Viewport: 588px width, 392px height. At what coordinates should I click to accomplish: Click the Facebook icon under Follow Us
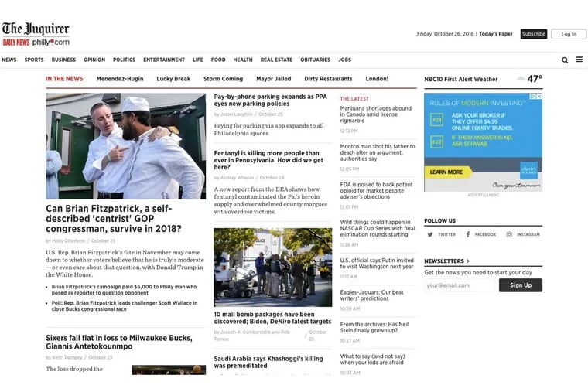pyautogui.click(x=467, y=234)
